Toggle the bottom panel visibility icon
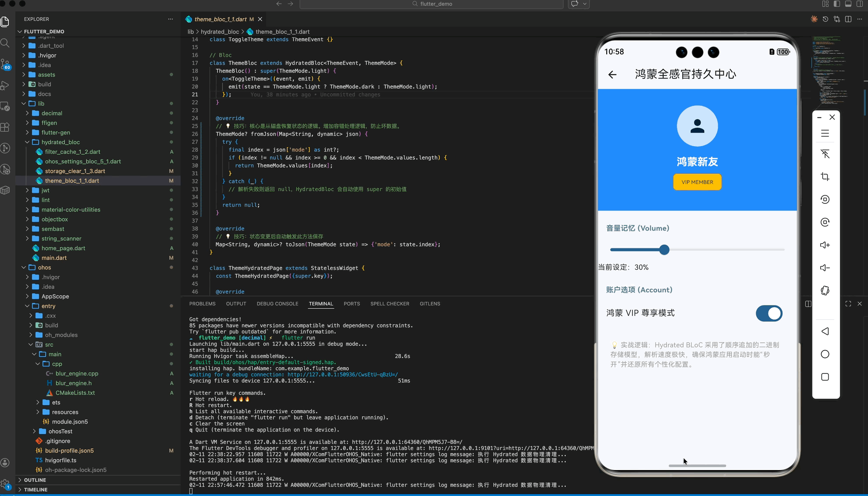 coord(848,4)
